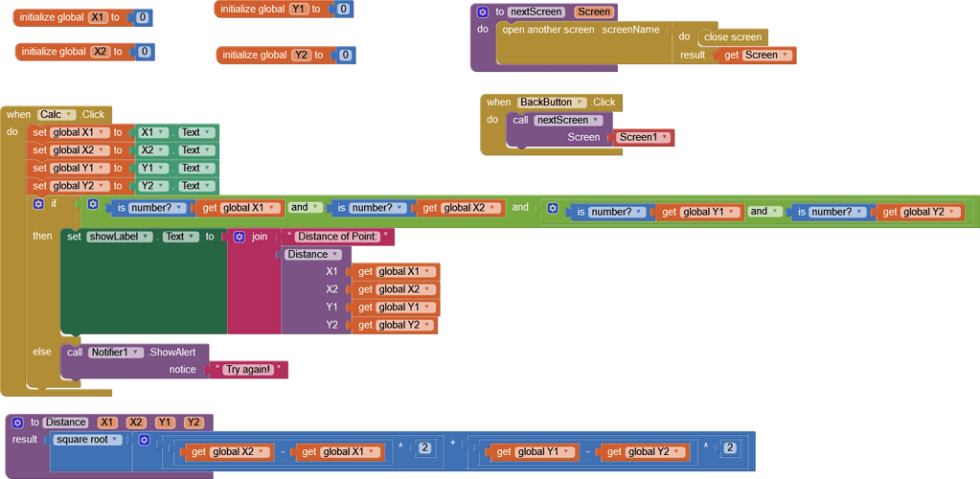Open the square root operation dropdown
The width and height of the screenshot is (980, 479).
click(x=117, y=440)
